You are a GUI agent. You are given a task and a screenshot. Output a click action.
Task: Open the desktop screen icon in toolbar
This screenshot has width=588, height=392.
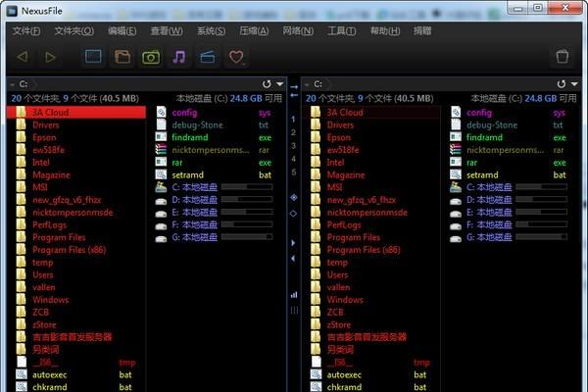[x=93, y=58]
